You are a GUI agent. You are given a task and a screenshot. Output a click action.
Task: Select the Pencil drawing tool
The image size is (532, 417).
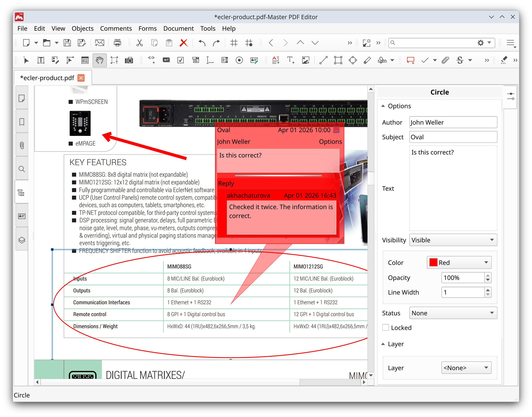(x=367, y=60)
